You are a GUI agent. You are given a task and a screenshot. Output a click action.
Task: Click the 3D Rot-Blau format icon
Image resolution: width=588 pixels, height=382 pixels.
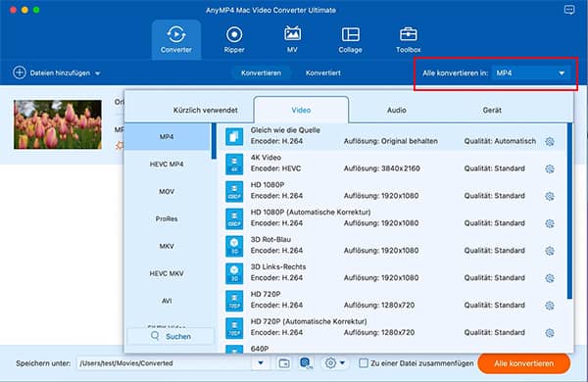(x=234, y=246)
